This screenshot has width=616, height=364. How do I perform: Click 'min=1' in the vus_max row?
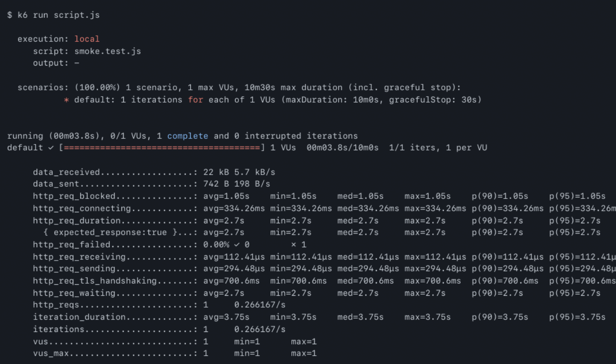[247, 353]
